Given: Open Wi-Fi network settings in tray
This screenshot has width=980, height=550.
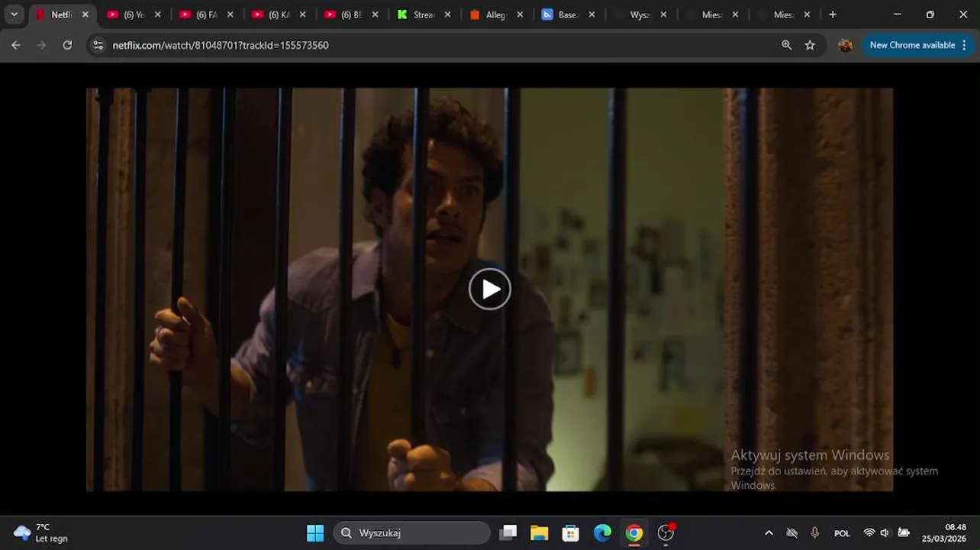Looking at the screenshot, I should pos(869,533).
